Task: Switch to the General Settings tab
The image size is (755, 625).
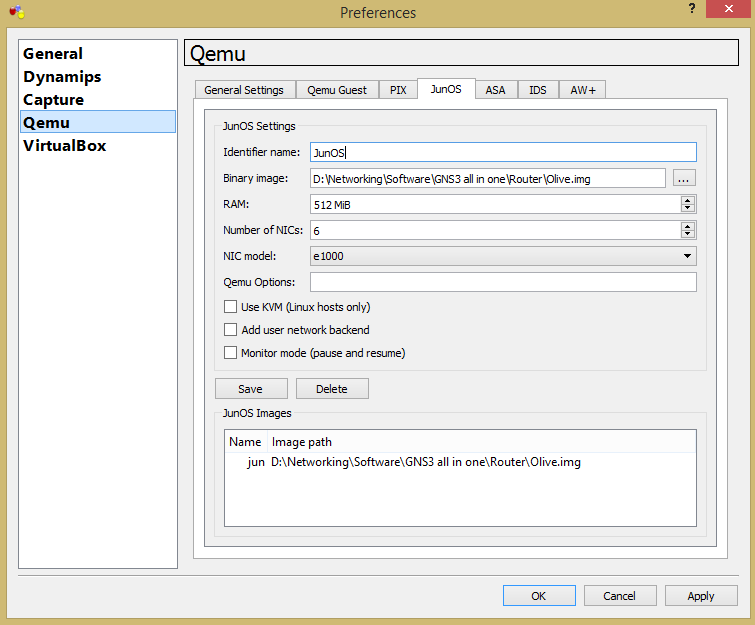Action: point(244,90)
